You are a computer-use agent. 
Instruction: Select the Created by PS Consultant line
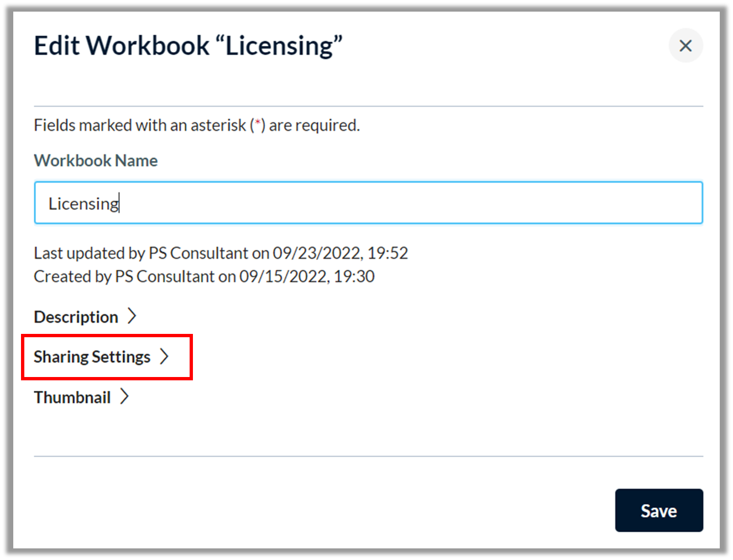[x=205, y=276]
